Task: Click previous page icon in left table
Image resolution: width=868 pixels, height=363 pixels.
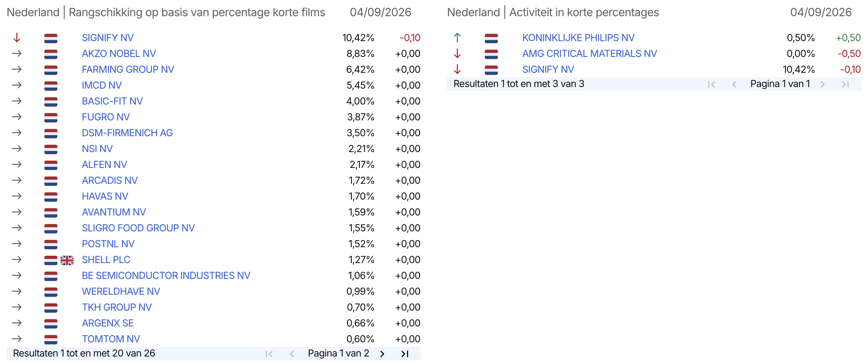Action: pyautogui.click(x=292, y=354)
